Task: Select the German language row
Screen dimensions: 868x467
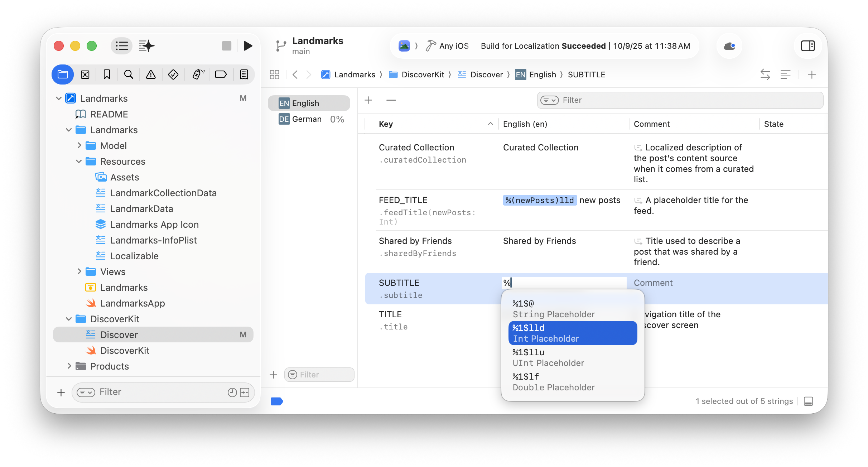Action: 309,119
